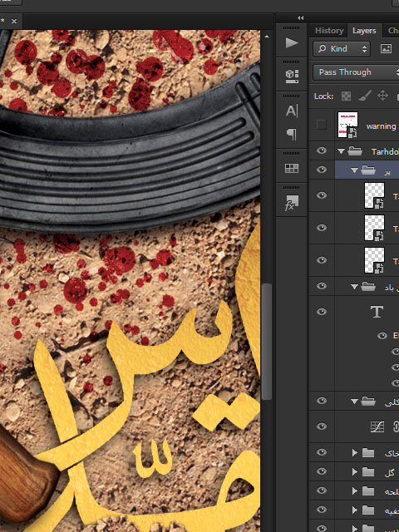
Task: Click the کلی group folder icon
Action: point(368,401)
